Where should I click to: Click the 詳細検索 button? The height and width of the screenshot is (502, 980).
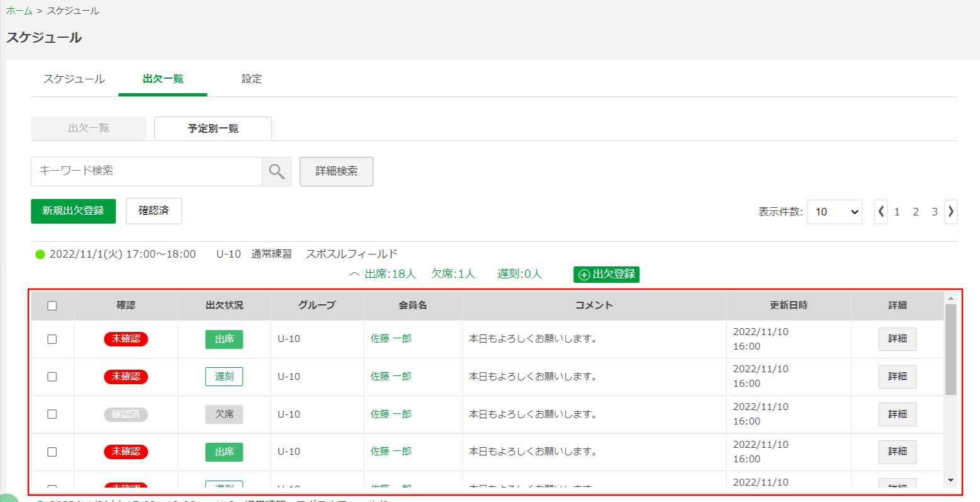(x=337, y=171)
